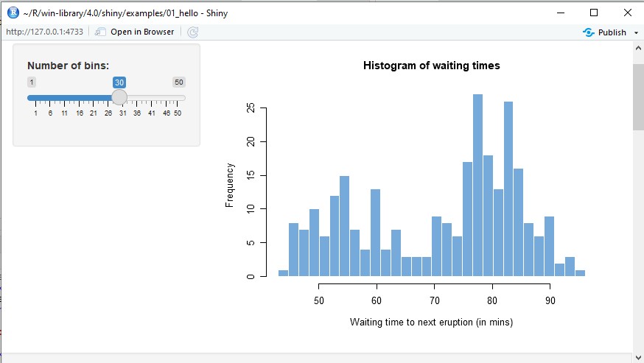The image size is (644, 363).
Task: Click the vertical scrollbar thumb
Action: tap(638, 96)
